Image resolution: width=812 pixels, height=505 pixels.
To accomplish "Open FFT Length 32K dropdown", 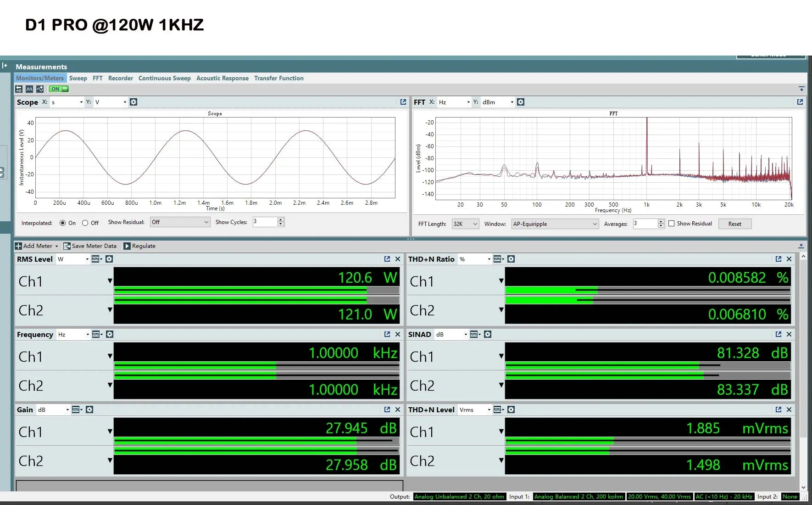I will tap(465, 224).
